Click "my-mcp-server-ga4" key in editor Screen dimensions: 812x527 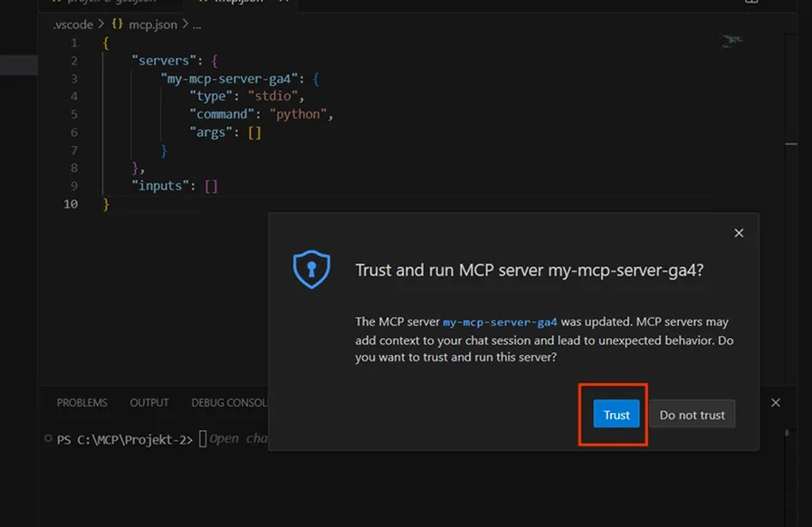(229, 79)
